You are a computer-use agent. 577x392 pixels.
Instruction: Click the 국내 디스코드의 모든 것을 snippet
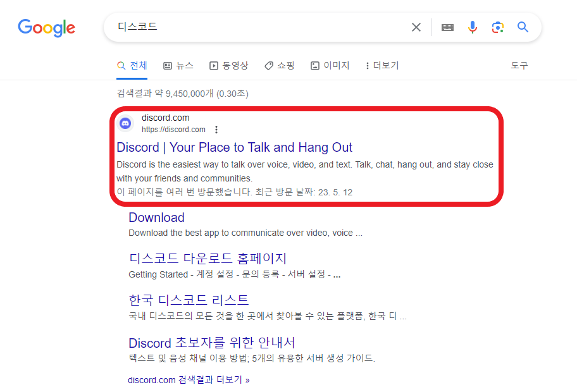(x=268, y=316)
